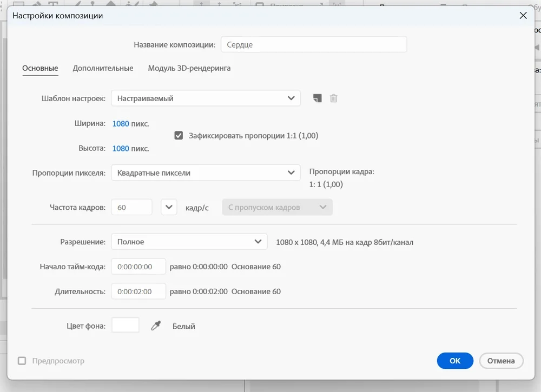Viewport: 541px width, 392px height.
Task: Confirm settings with the OK button
Action: 455,361
